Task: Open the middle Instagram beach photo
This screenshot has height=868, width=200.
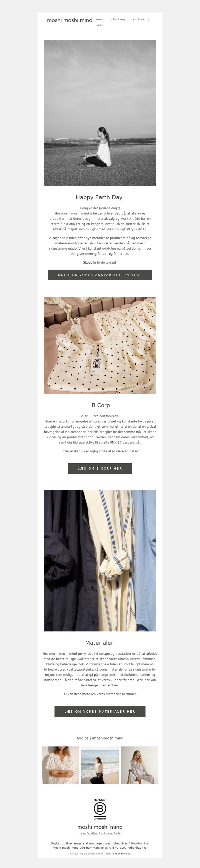Action: click(x=100, y=765)
